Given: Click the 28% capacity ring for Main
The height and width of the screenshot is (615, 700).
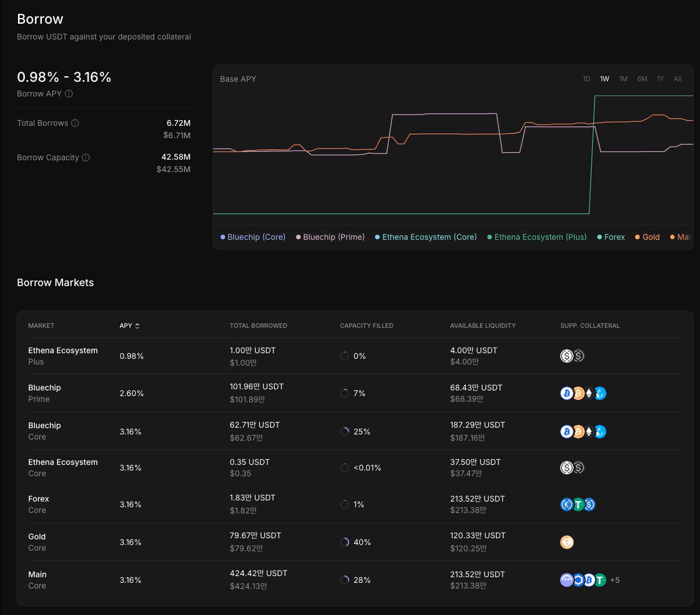Looking at the screenshot, I should [x=345, y=580].
